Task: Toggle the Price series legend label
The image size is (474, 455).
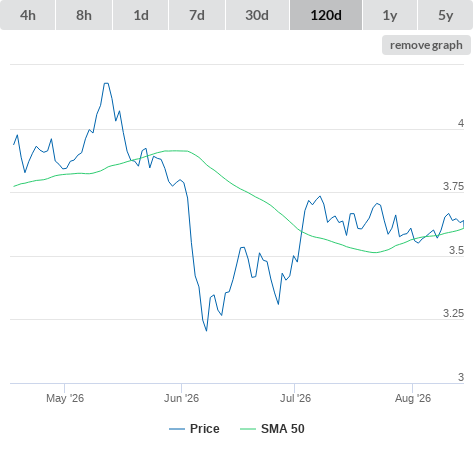Action: click(x=205, y=429)
